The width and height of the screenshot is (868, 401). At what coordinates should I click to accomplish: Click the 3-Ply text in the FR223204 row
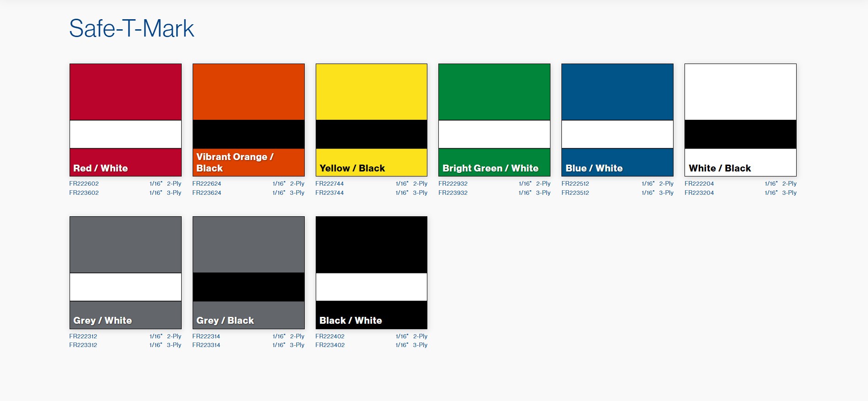pyautogui.click(x=789, y=193)
